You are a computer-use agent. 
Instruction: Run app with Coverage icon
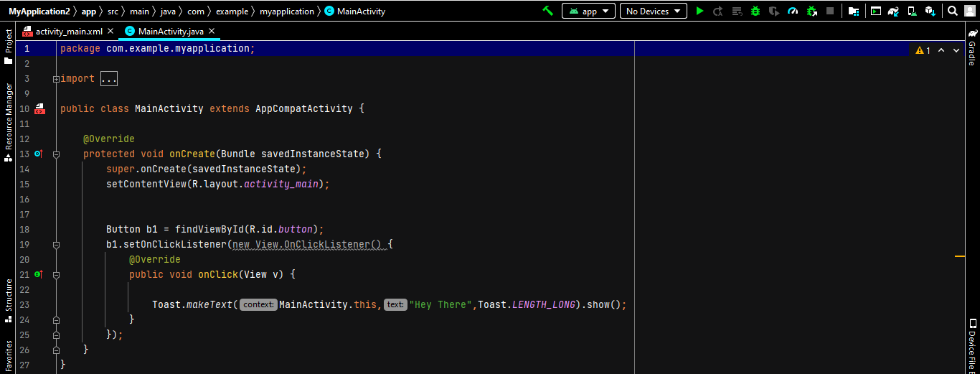774,11
